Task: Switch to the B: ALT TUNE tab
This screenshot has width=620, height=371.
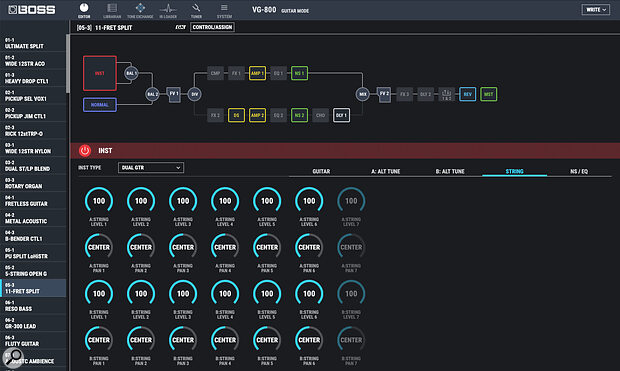Action: (x=450, y=171)
